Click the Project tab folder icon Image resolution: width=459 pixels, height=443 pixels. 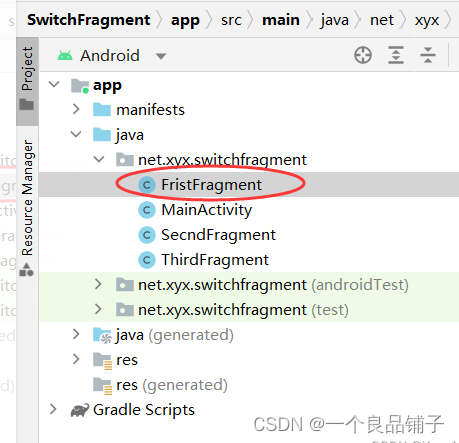(27, 104)
